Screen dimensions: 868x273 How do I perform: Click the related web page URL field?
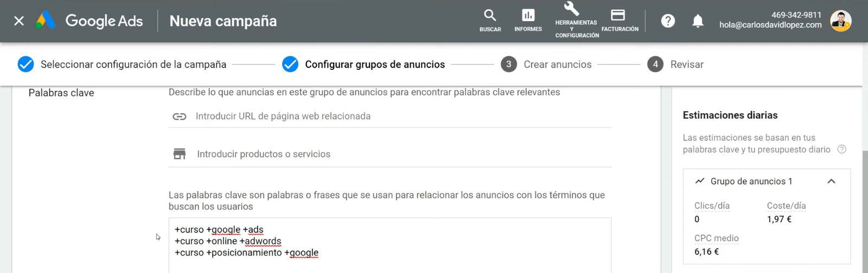point(390,116)
